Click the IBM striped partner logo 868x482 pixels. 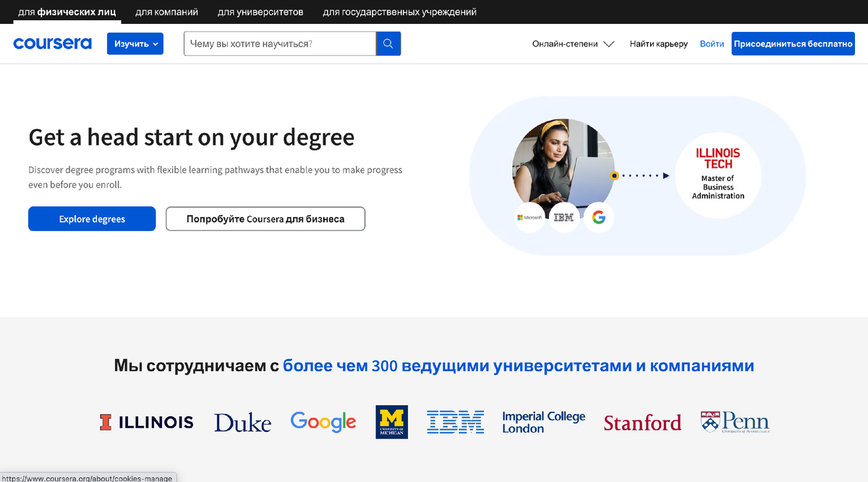456,422
